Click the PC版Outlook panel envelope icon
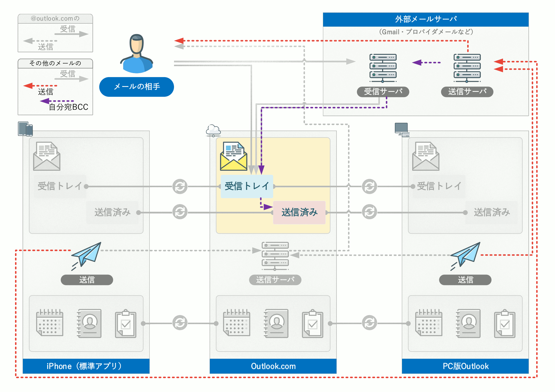 [x=426, y=156]
